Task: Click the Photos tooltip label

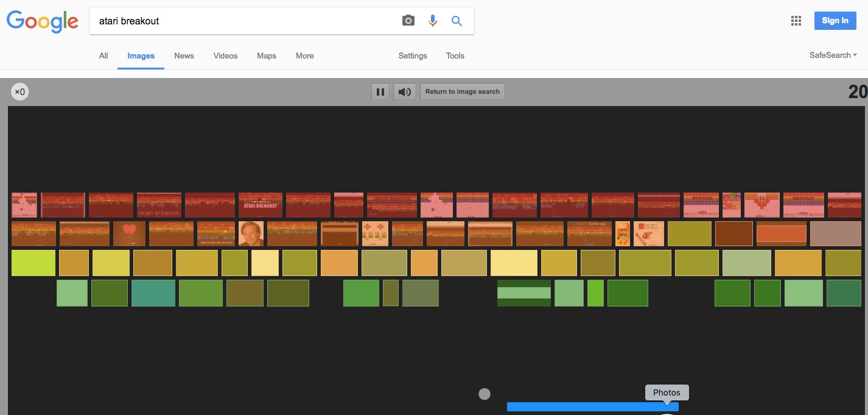Action: pos(667,392)
